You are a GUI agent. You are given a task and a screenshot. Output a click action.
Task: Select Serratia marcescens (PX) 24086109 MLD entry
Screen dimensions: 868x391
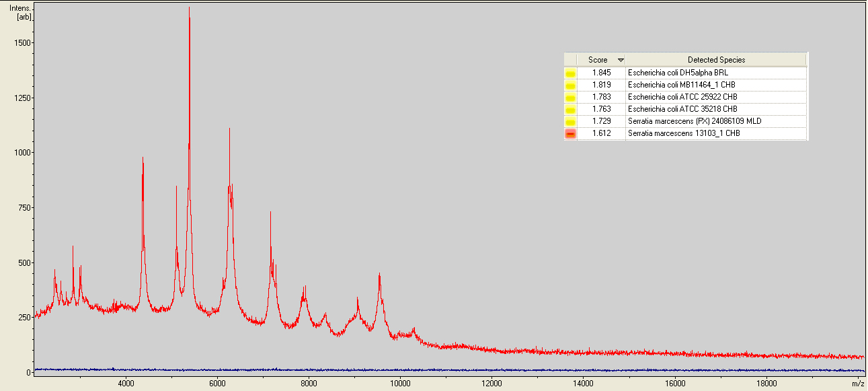tap(694, 121)
